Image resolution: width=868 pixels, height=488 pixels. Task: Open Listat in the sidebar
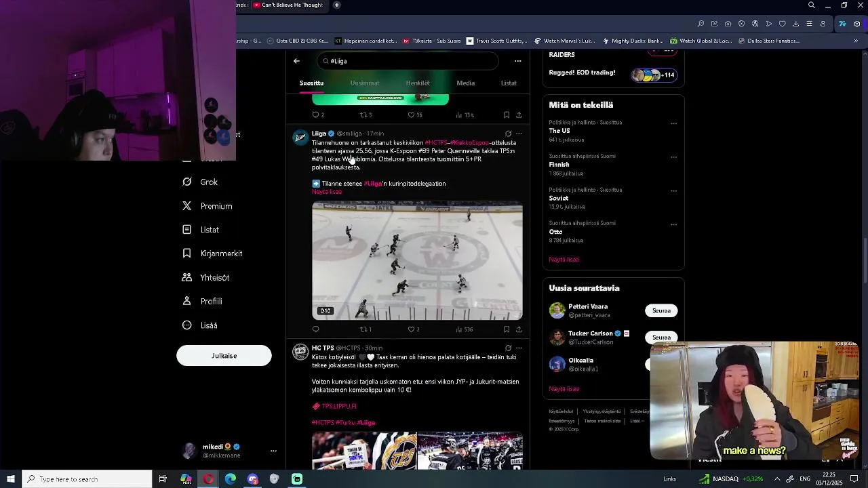210,230
